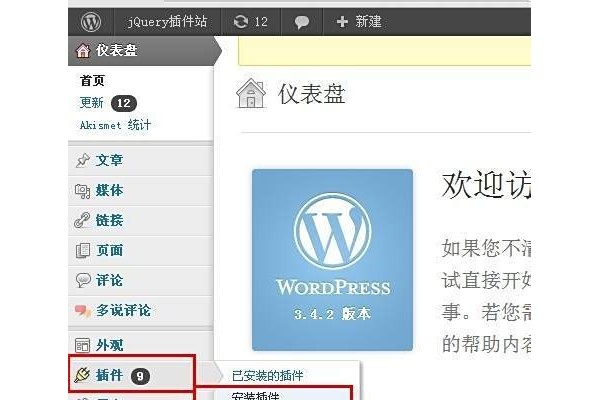Click the layout icon for 外观
Viewport: 600px width, 400px height.
click(x=82, y=345)
